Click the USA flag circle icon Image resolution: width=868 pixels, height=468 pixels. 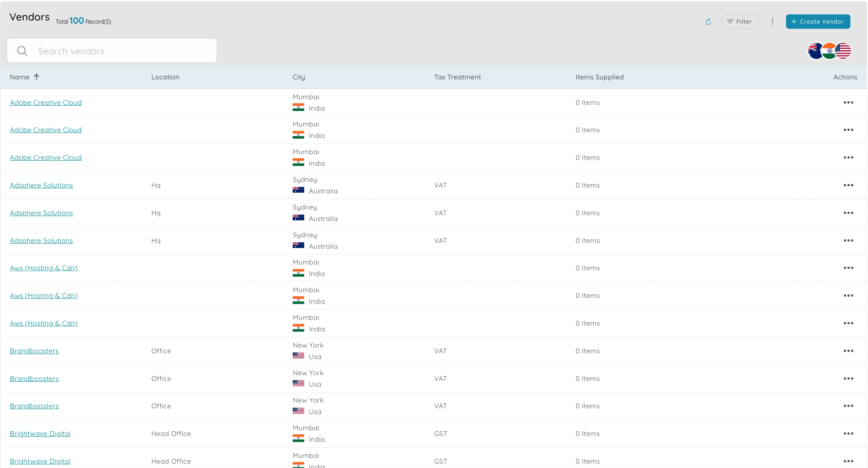pyautogui.click(x=844, y=51)
